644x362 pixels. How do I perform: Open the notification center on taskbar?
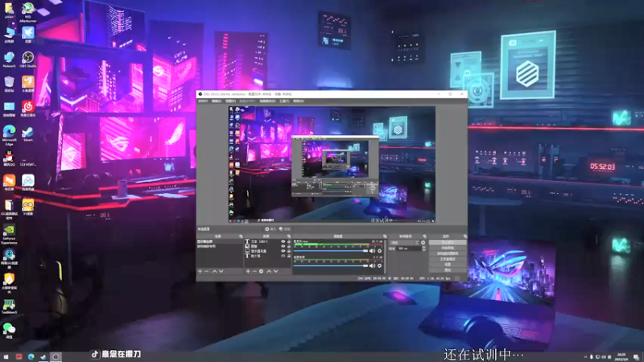[636, 357]
